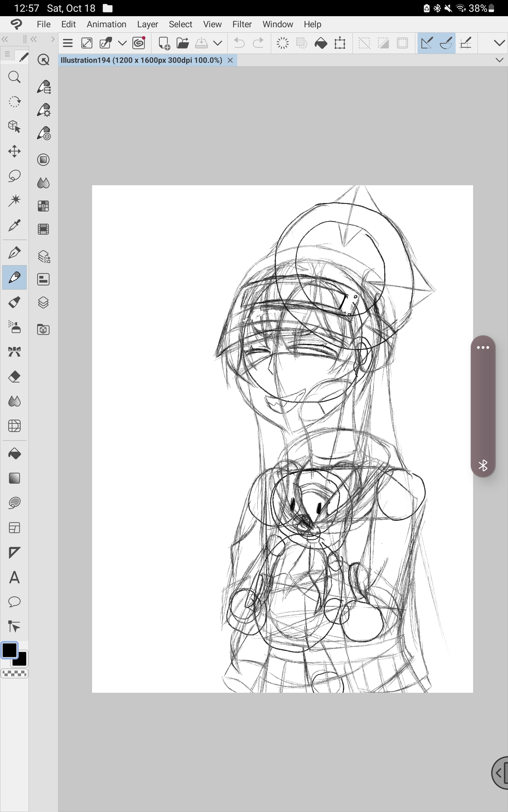Select the Zoom magnifier tool
This screenshot has width=508, height=812.
pos(14,77)
